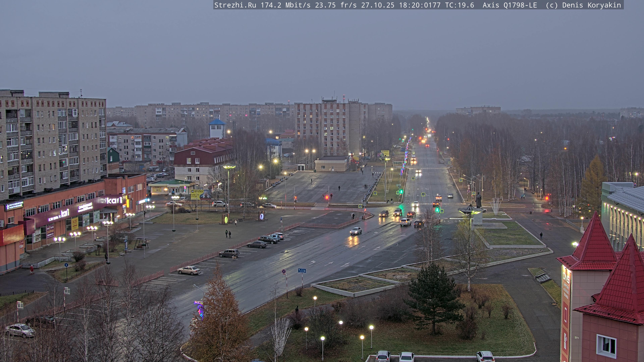This screenshot has width=644, height=362.
Task: Click the Denis Koryakin copyright text
Action: pos(592,5)
